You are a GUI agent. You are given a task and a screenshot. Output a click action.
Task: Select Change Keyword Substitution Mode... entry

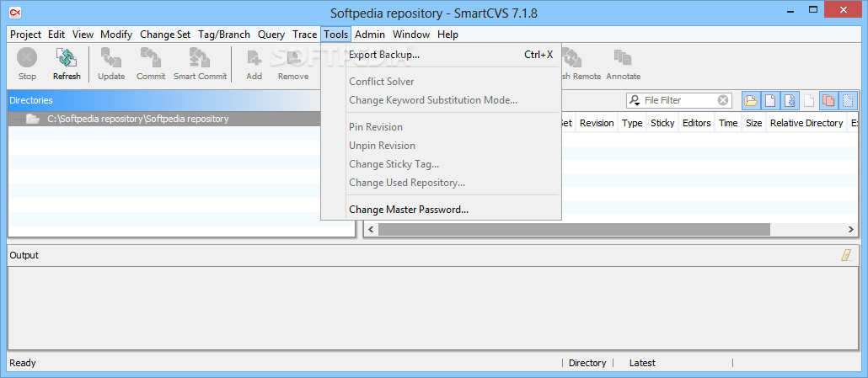tap(442, 100)
